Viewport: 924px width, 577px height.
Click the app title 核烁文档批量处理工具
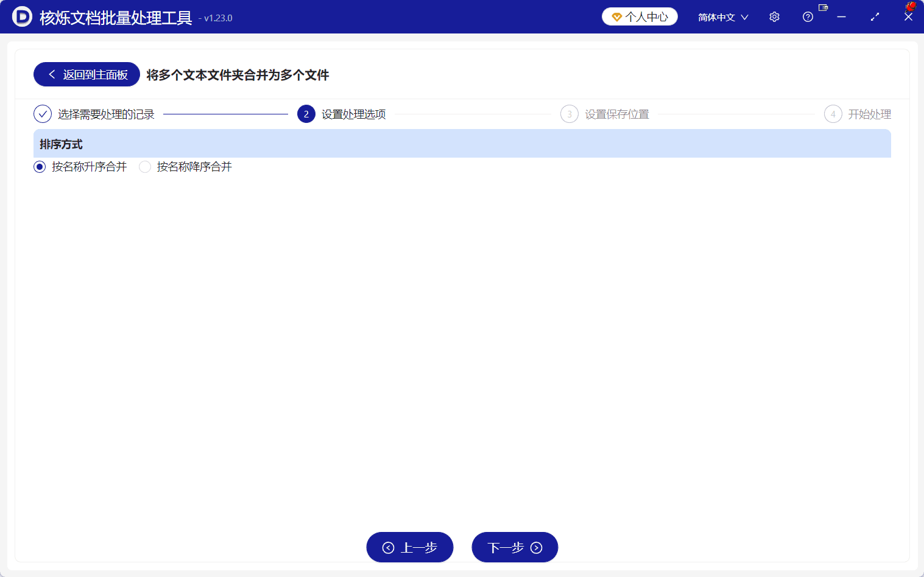point(116,18)
